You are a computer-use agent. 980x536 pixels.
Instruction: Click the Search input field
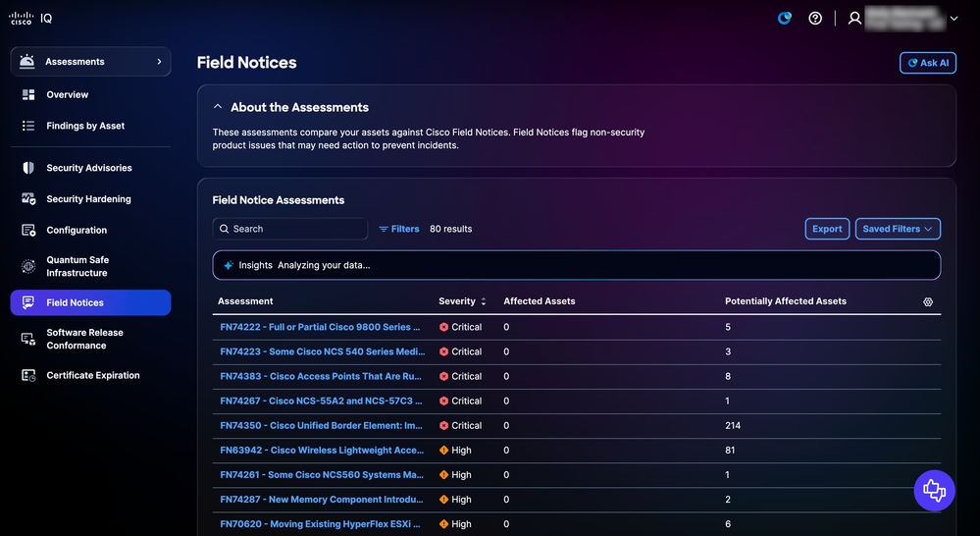point(290,229)
